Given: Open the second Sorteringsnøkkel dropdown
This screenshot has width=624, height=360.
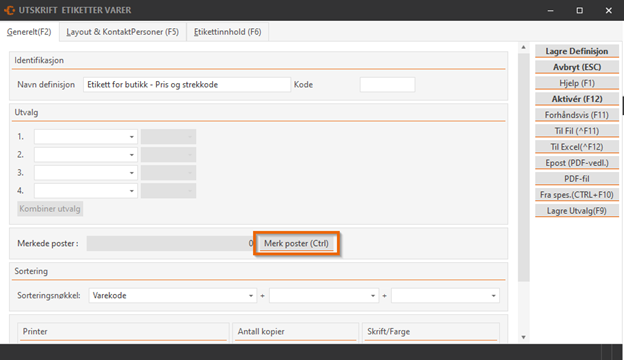Looking at the screenshot, I should click(x=324, y=295).
